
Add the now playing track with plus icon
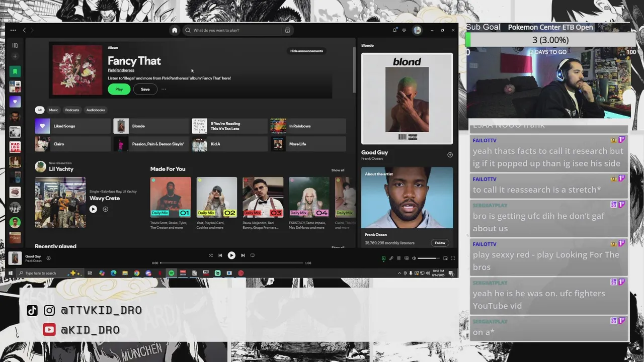coord(48,258)
